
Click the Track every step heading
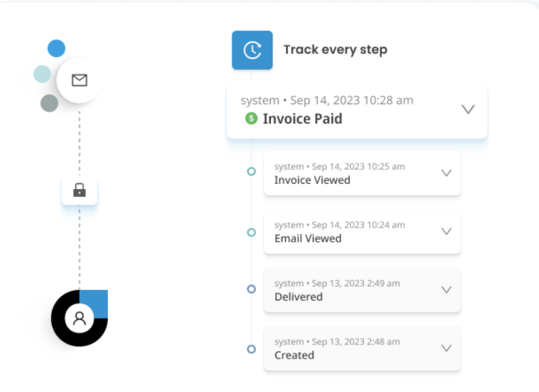(335, 50)
